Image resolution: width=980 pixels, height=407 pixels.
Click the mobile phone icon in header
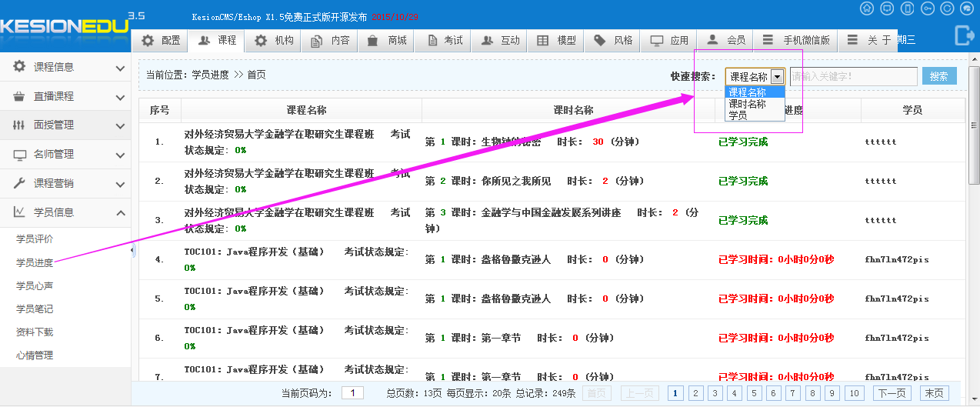coord(907,8)
